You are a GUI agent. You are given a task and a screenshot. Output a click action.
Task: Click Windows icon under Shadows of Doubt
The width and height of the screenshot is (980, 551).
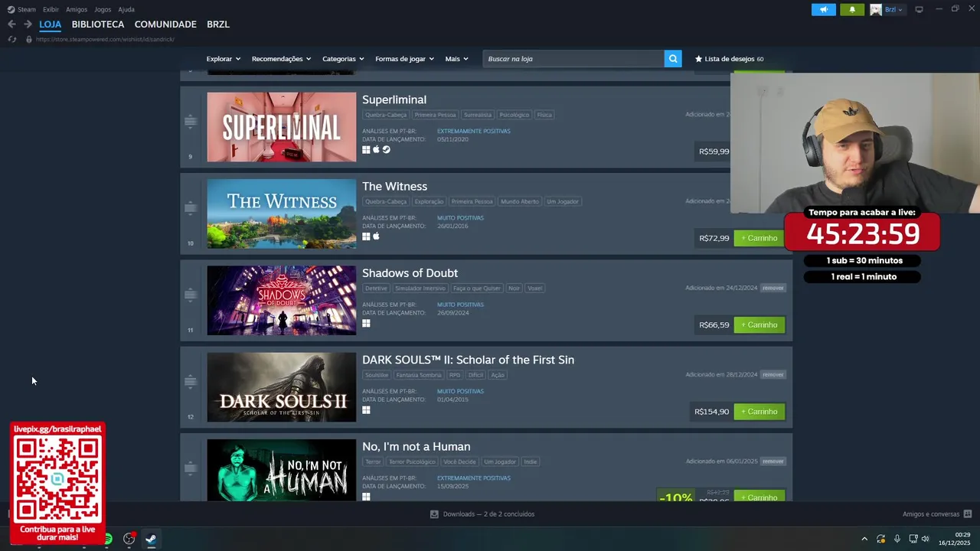[366, 323]
